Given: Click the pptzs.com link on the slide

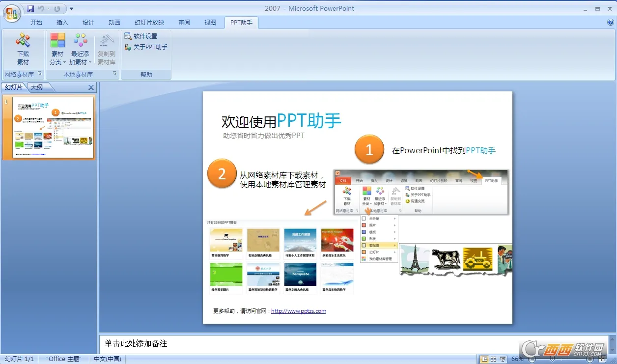Looking at the screenshot, I should click(x=299, y=310).
